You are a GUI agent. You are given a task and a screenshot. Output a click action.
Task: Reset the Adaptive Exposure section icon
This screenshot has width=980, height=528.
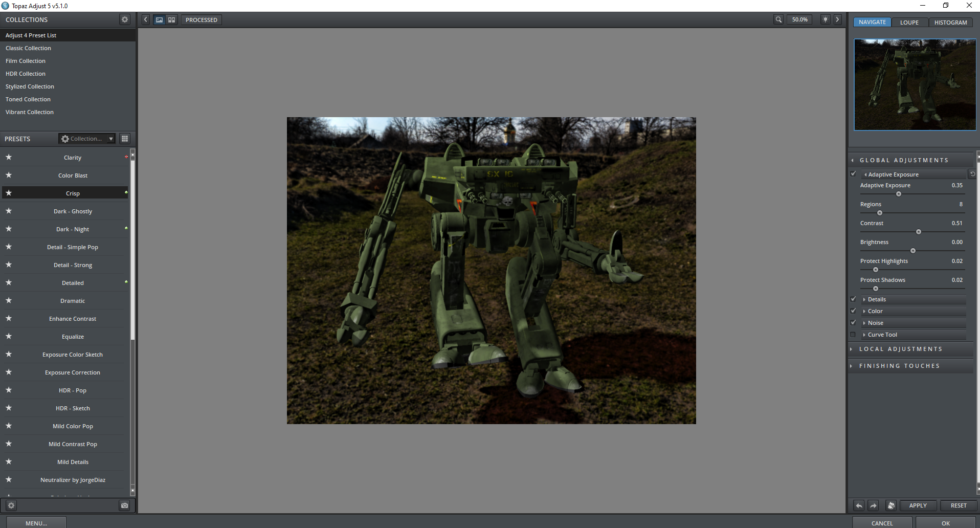pyautogui.click(x=972, y=174)
